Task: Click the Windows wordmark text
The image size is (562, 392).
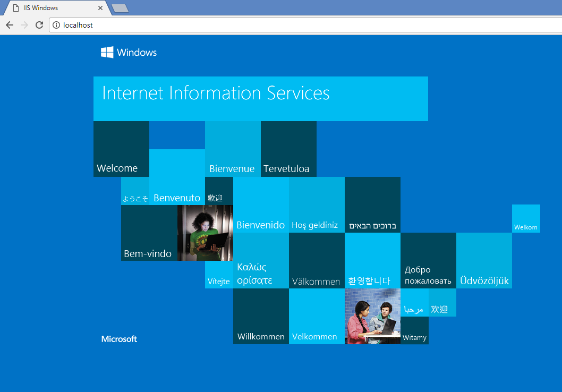Action: 137,52
